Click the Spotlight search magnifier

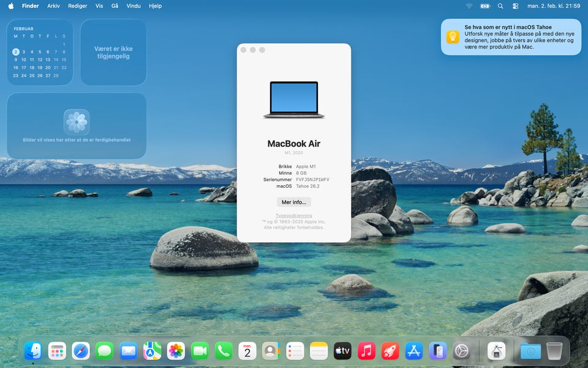[x=500, y=6]
